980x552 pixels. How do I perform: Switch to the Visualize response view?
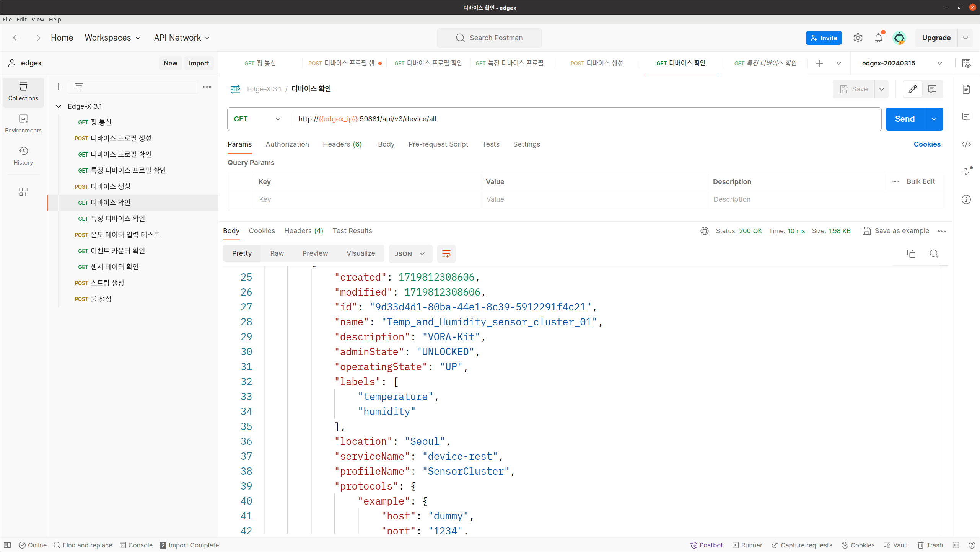[x=361, y=253]
